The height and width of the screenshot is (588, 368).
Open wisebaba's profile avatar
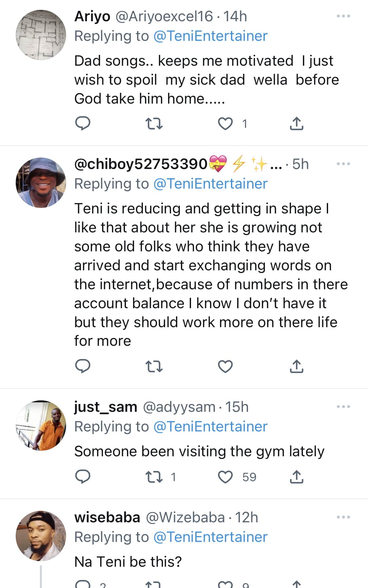(41, 536)
